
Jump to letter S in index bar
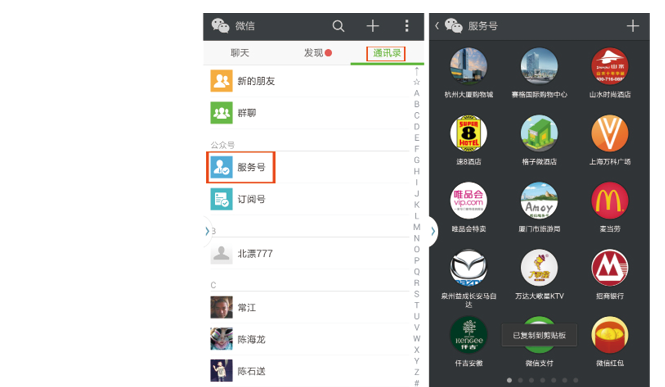[416, 294]
